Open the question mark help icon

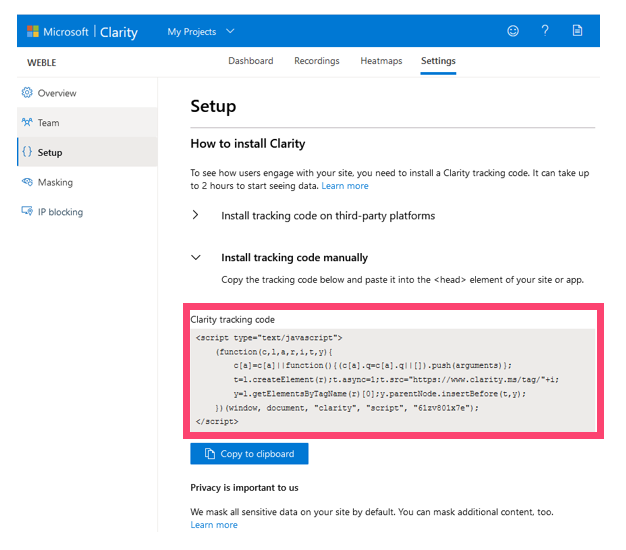click(545, 31)
